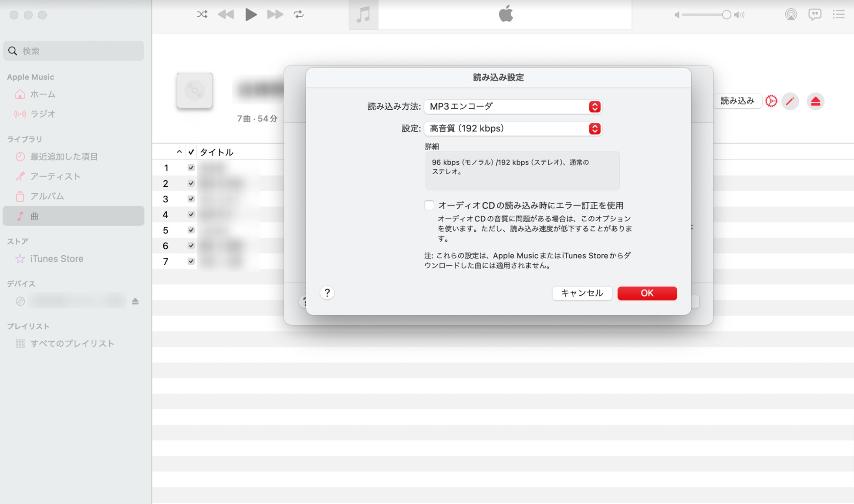Image resolution: width=854 pixels, height=504 pixels.
Task: Uncheck track 2 checkbox
Action: coord(191,183)
